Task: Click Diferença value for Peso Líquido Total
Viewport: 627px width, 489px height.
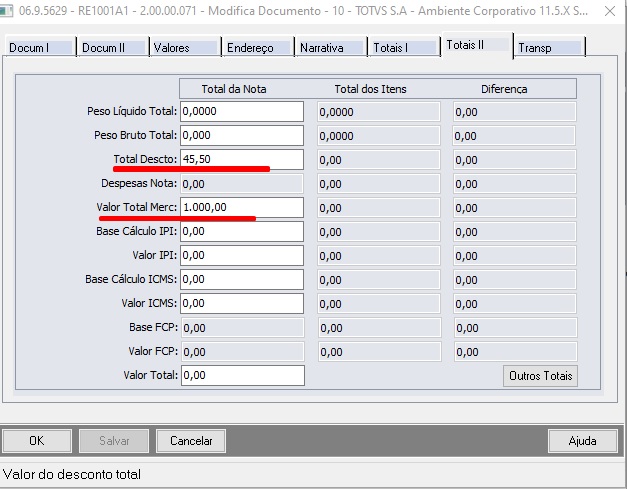Action: (x=515, y=112)
